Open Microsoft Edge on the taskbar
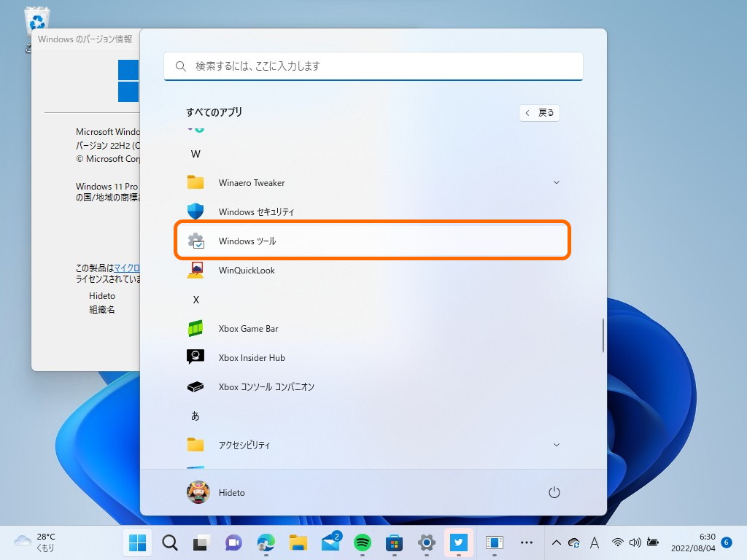747x560 pixels. pyautogui.click(x=266, y=542)
